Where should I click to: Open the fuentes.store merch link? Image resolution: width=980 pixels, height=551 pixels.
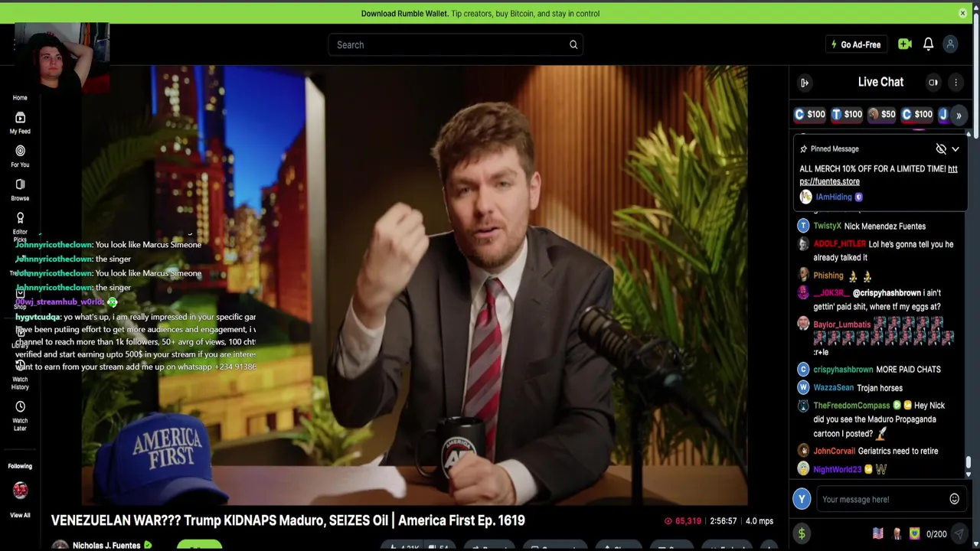(878, 175)
